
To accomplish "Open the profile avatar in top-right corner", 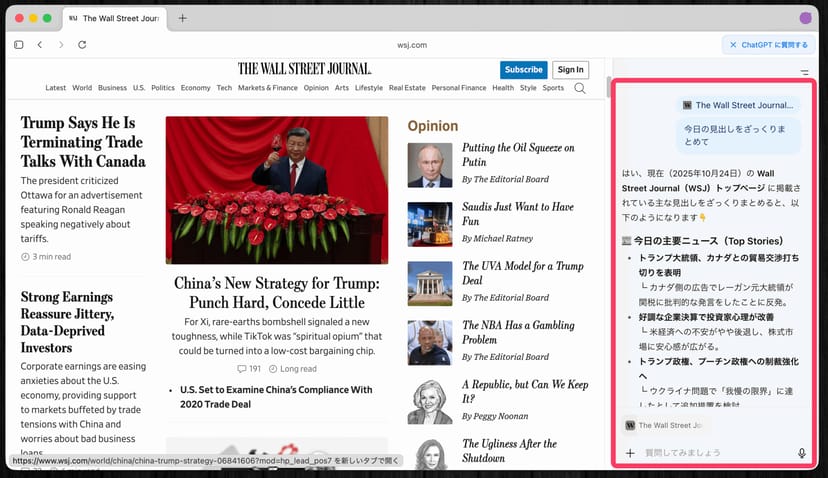I will (x=806, y=18).
